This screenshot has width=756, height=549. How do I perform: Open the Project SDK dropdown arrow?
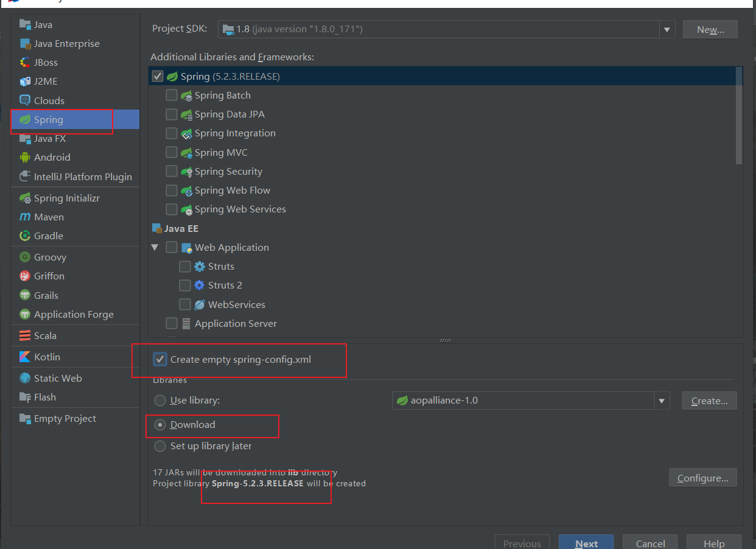tap(667, 29)
